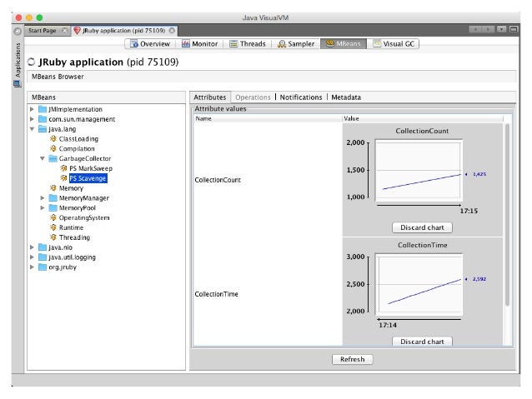Expand the MemoryPool folder
The width and height of the screenshot is (532, 399).
pos(43,208)
